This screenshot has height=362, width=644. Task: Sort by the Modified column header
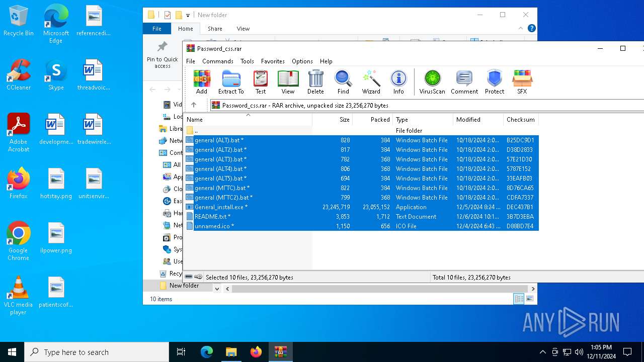(x=478, y=120)
